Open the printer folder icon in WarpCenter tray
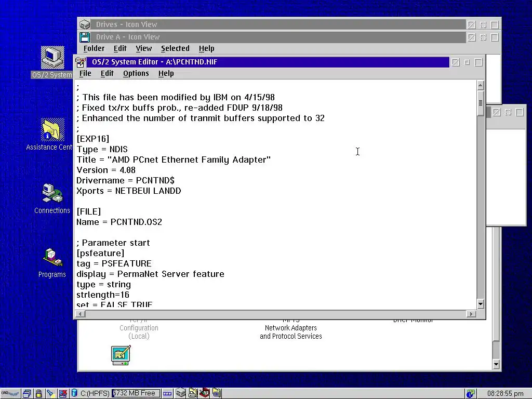Image resolution: width=532 pixels, height=399 pixels. (x=193, y=393)
